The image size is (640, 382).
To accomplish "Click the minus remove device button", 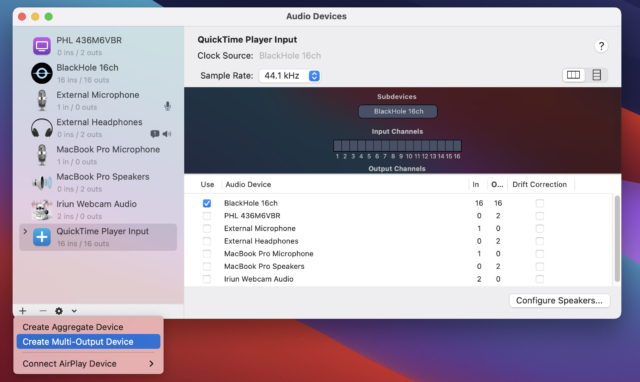I will tap(42, 311).
